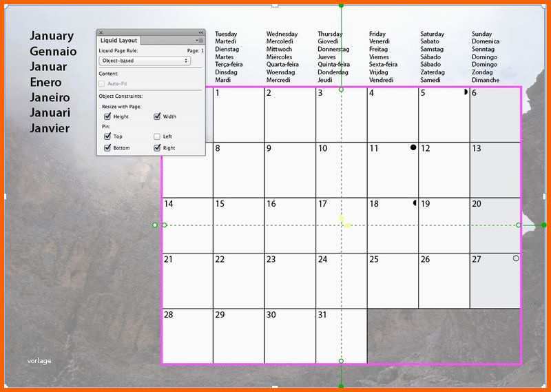Click the day 22 calendar cell
Viewport: 551px width, 392px height.
(238, 281)
